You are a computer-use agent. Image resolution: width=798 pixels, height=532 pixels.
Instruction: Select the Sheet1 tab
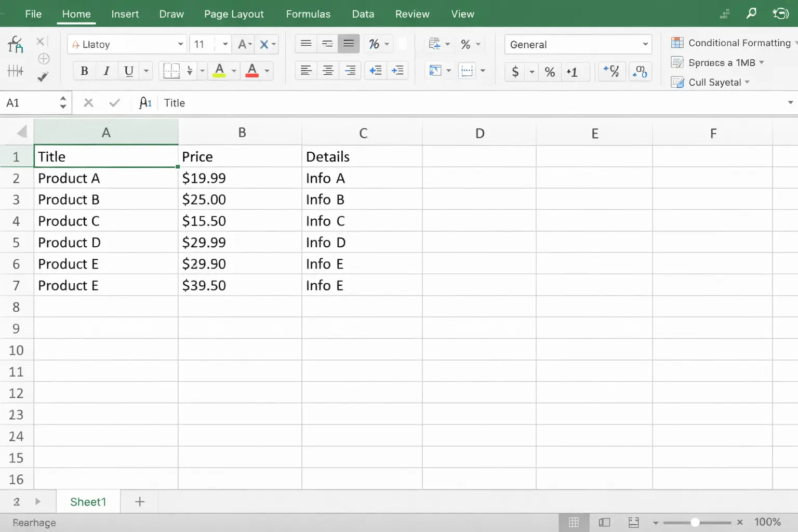[x=88, y=501]
